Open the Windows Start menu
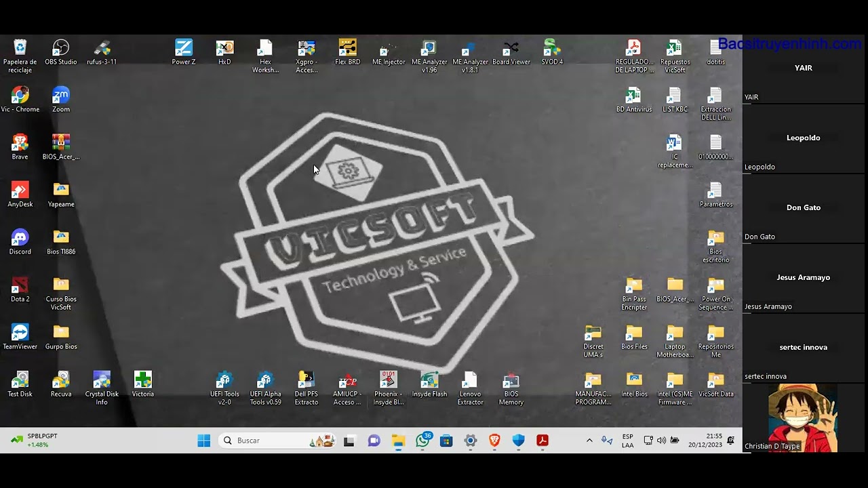Viewport: 868px width, 488px height. point(203,441)
